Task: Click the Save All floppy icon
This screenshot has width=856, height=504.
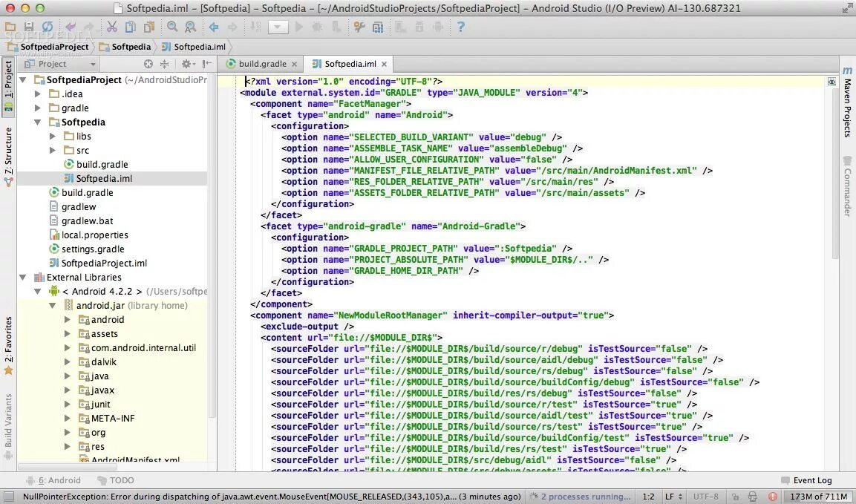Action: tap(29, 27)
